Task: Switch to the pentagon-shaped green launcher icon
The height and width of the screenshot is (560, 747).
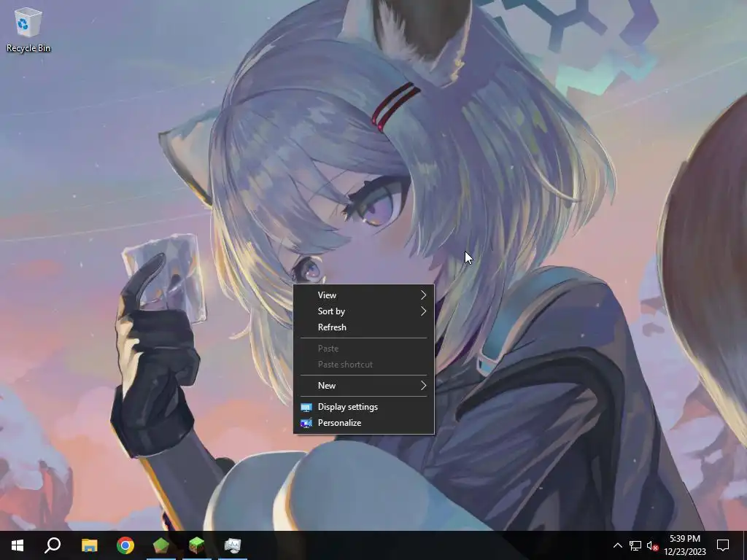Action: [x=161, y=545]
